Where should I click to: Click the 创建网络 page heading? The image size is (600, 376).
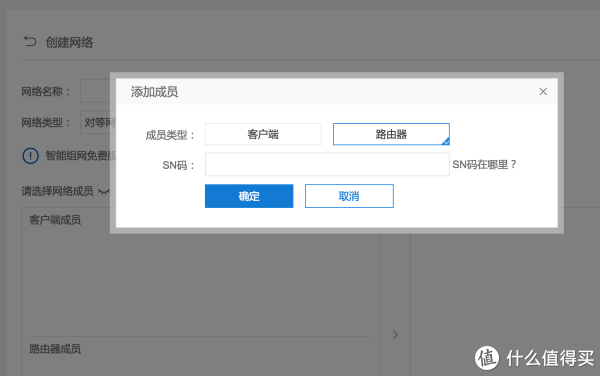(69, 42)
